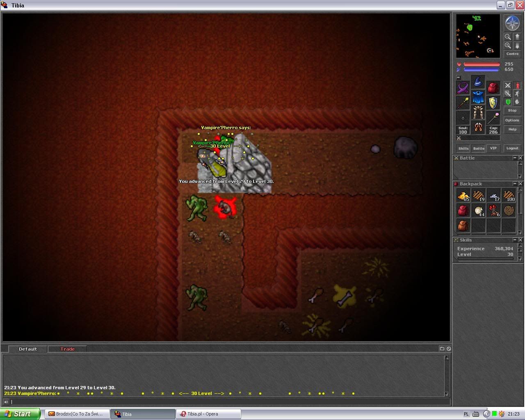Viewport: 525px width, 420px height.
Task: Select the ring slot
Action: tap(463, 118)
